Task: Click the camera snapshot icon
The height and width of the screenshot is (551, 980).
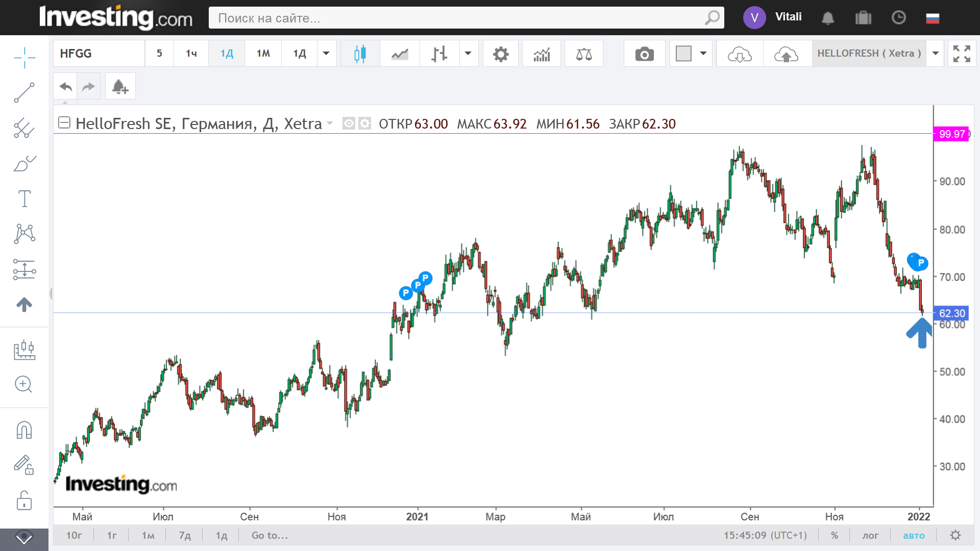Action: 644,54
